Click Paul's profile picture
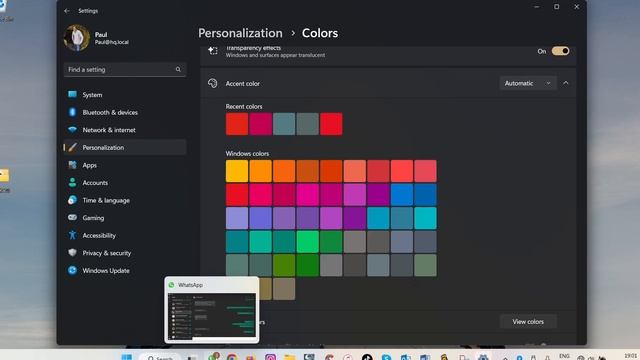640x360 pixels. [77, 38]
